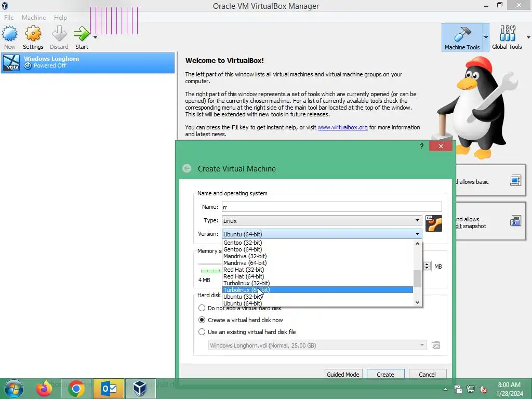
Task: Click version list scroll up arrow
Action: [x=417, y=244]
